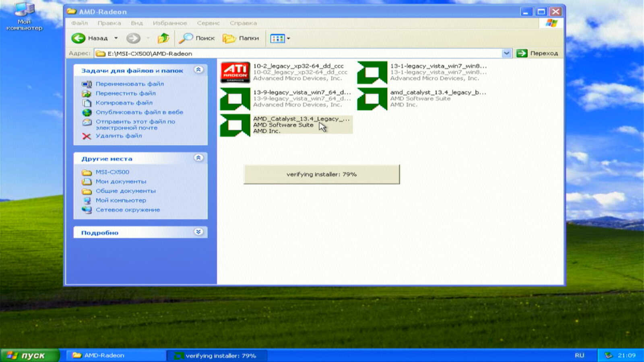This screenshot has height=362, width=644.
Task: Go up one folder level icon
Action: (x=163, y=38)
